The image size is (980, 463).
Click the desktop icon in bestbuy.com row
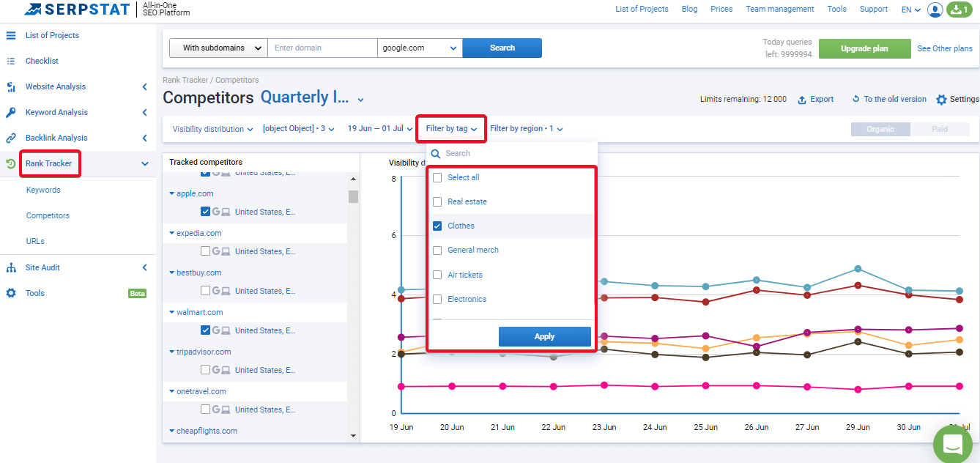(x=226, y=291)
